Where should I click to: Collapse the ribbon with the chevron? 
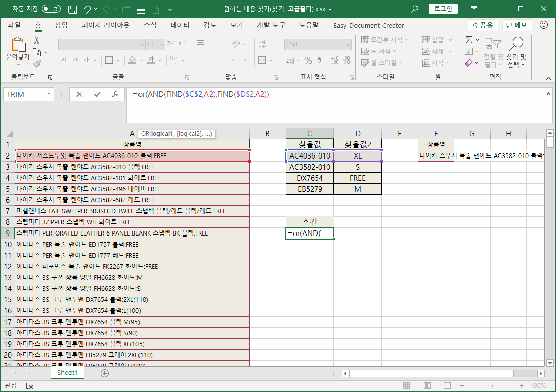click(548, 78)
